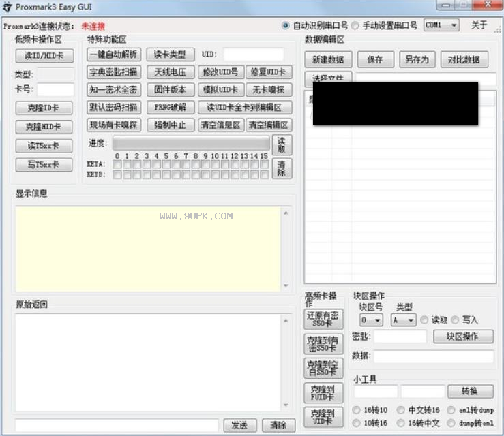Click the vertical 读取 keys button
504x436 pixels.
click(x=282, y=145)
